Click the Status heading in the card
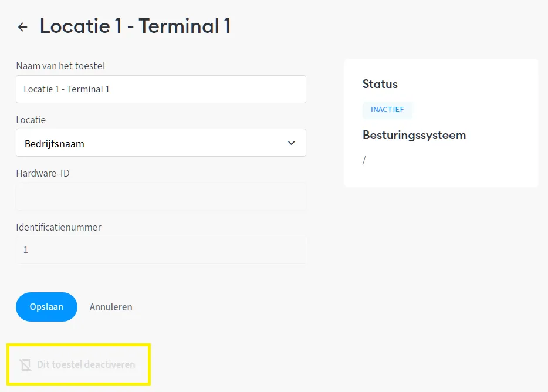 point(380,84)
